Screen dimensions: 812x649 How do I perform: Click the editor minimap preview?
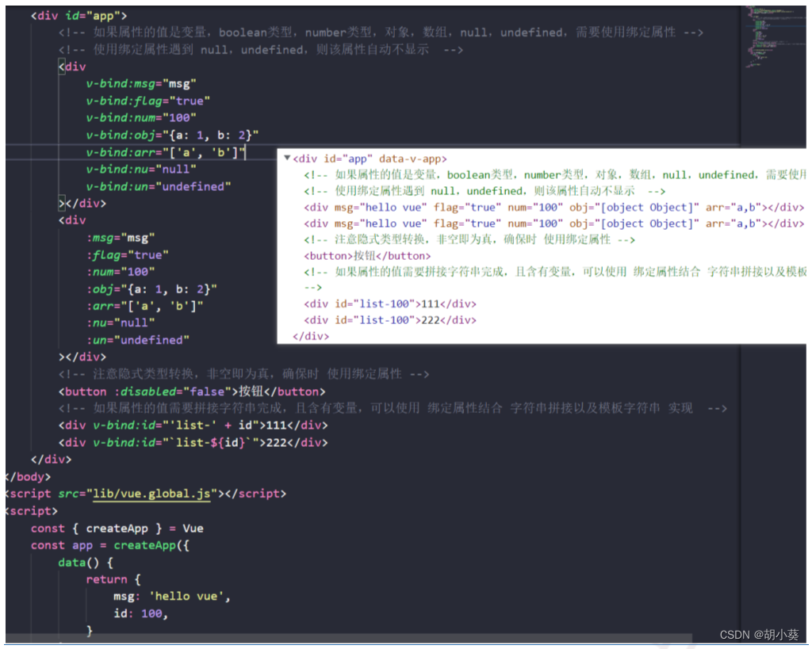click(774, 36)
